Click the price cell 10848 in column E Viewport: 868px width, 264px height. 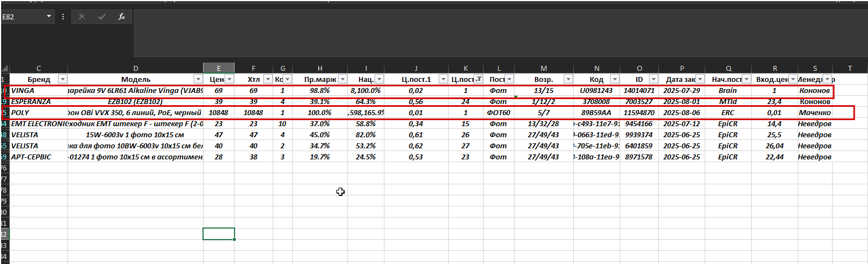pyautogui.click(x=219, y=112)
